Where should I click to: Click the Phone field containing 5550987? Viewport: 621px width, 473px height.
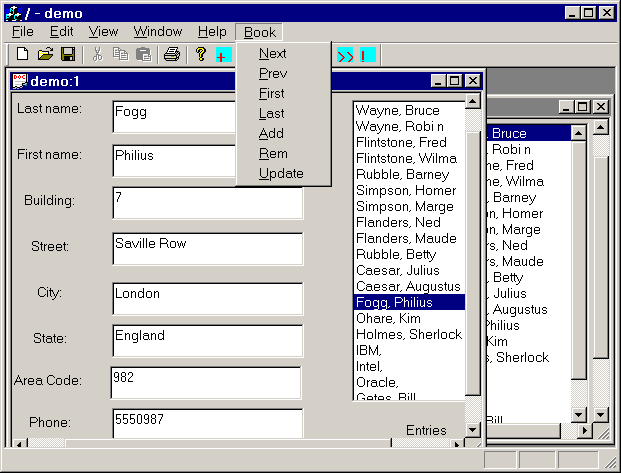point(207,422)
